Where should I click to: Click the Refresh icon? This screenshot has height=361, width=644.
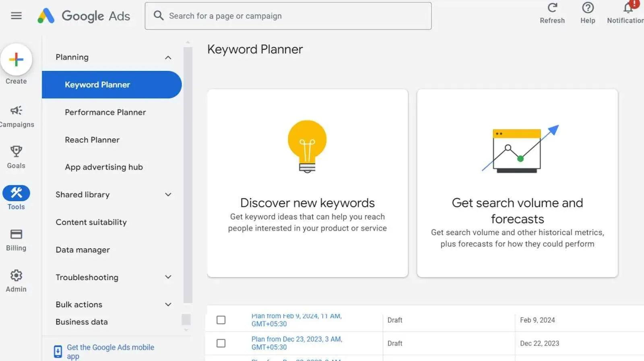(552, 8)
